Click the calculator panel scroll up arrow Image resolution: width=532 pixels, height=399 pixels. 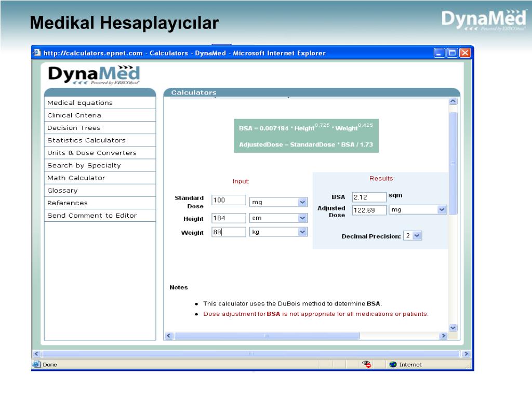(453, 101)
